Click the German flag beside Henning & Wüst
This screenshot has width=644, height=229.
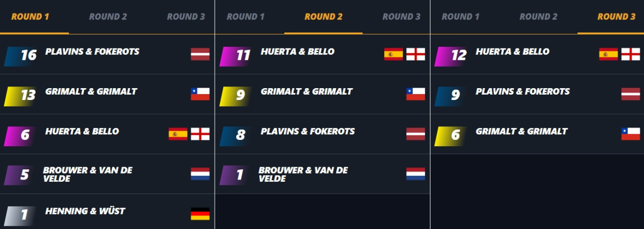pyautogui.click(x=200, y=214)
